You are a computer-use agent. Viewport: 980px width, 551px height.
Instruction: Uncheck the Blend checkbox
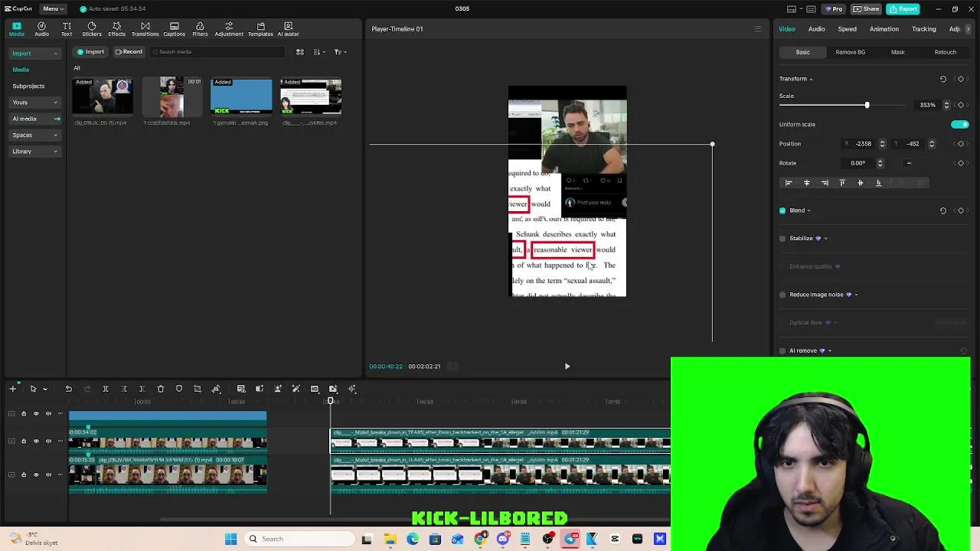[782, 210]
